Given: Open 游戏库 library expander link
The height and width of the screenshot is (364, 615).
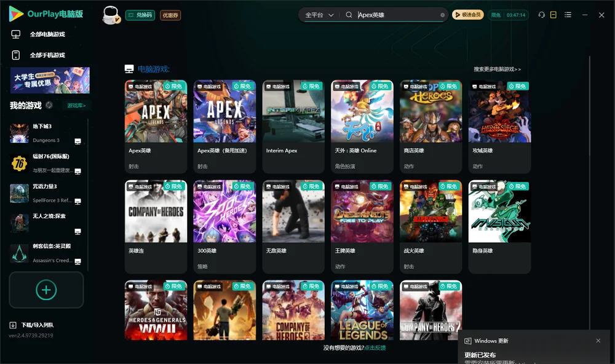Looking at the screenshot, I should point(76,105).
